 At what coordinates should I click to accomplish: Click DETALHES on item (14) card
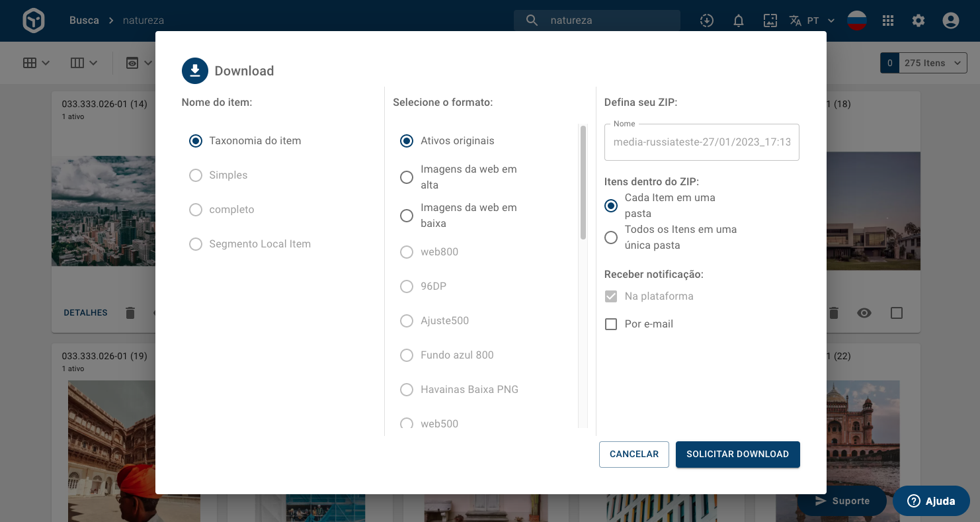point(85,313)
